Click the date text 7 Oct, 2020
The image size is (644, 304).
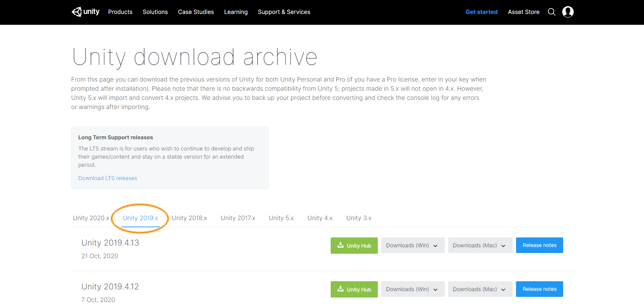pos(98,300)
